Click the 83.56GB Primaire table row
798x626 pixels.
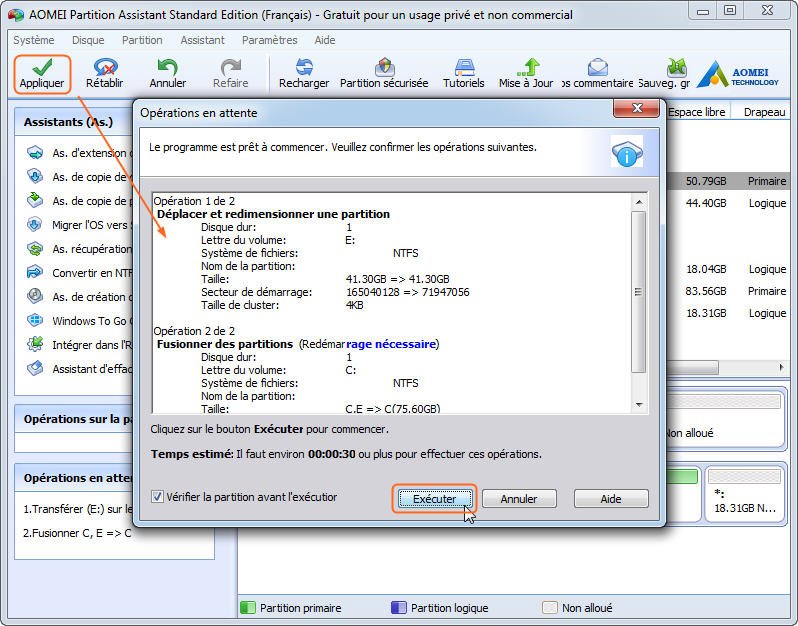[728, 291]
